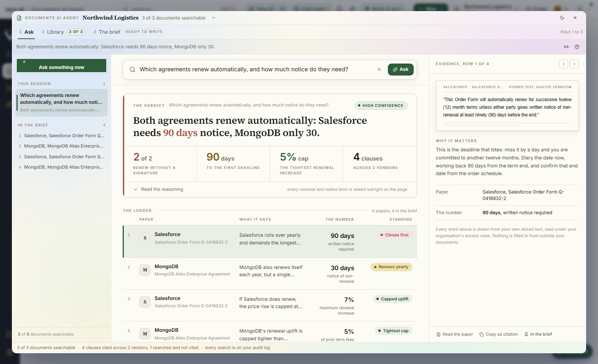Open brief item 2 MongoDB Atlas Enterprise
598x364 pixels.
coord(61,146)
